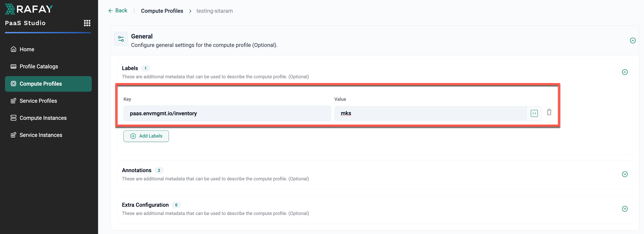Click the Value field containing mks
Viewport: 644px width, 234px height.
[x=430, y=113]
